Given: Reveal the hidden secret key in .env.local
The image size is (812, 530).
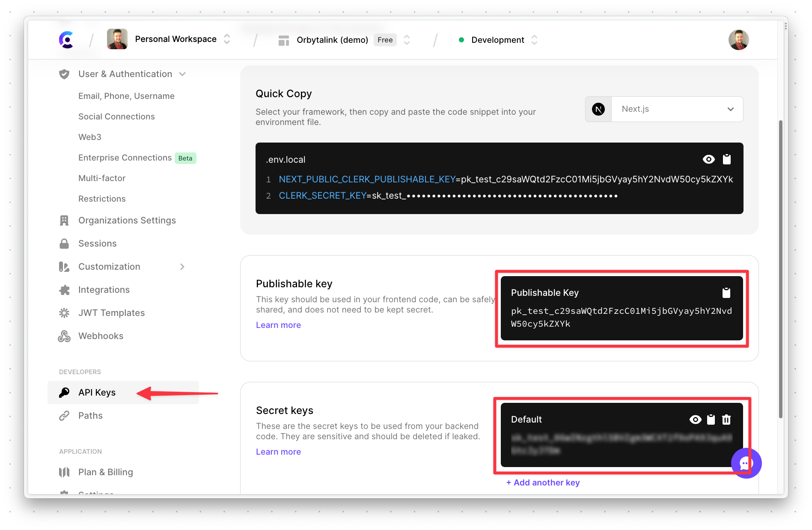Looking at the screenshot, I should pos(709,159).
